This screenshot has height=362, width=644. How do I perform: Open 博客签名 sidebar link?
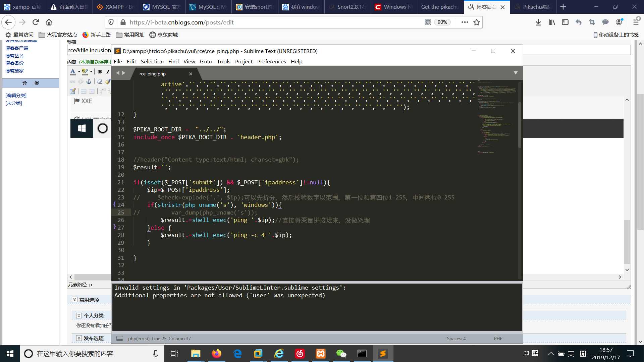pyautogui.click(x=14, y=56)
